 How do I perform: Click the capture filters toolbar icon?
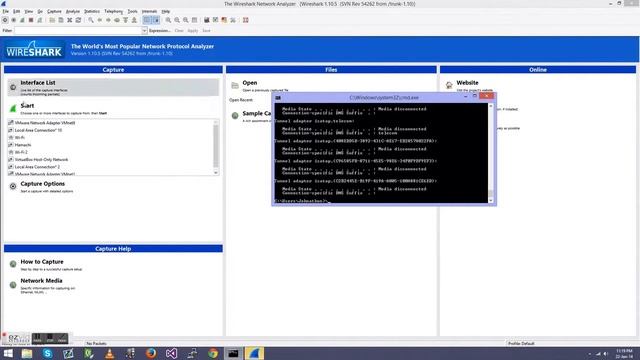(x=207, y=20)
